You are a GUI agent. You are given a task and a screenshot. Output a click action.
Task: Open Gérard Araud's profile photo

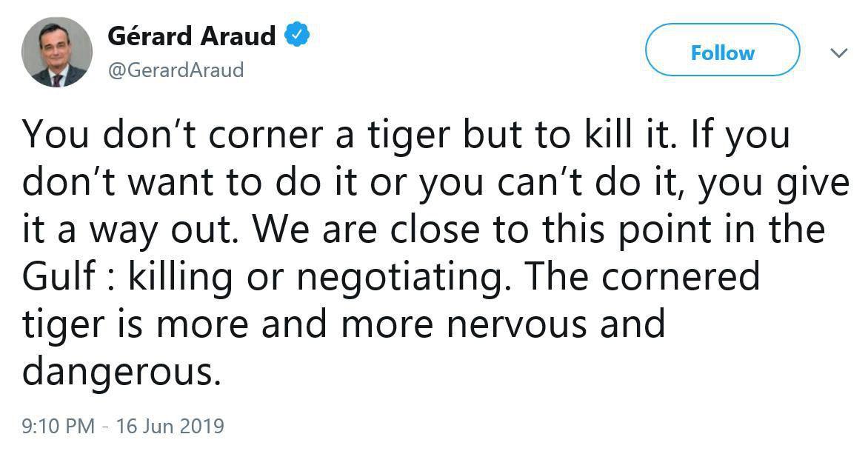coord(56,52)
